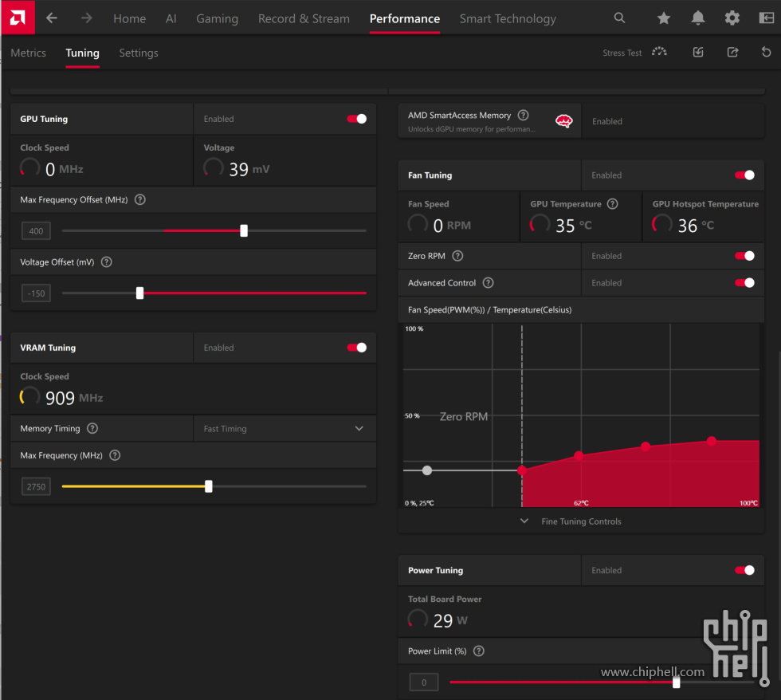Image resolution: width=781 pixels, height=700 pixels.
Task: Click the load tuning profile icon
Action: tap(698, 52)
